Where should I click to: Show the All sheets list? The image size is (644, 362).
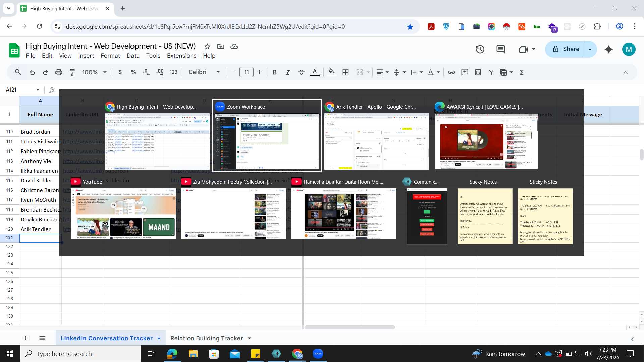tap(42, 338)
